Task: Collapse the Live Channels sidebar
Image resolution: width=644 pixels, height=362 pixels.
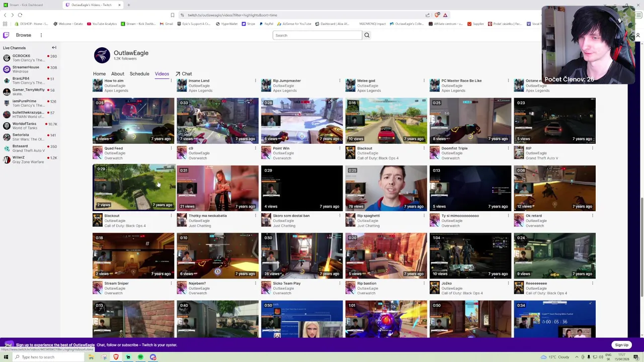Action: (54, 48)
